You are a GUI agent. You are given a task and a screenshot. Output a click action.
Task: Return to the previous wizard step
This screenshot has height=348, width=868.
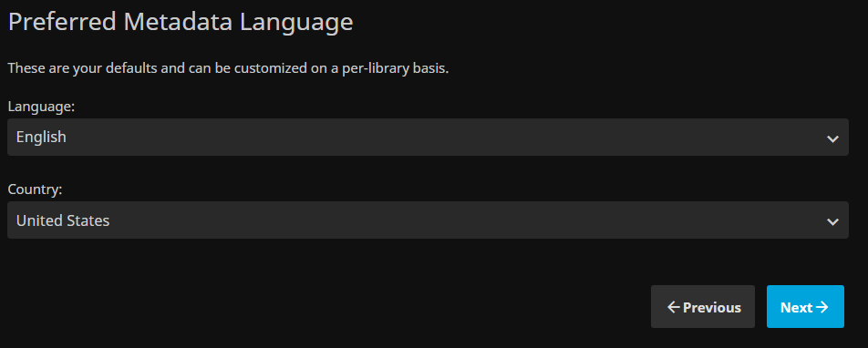[x=703, y=306]
